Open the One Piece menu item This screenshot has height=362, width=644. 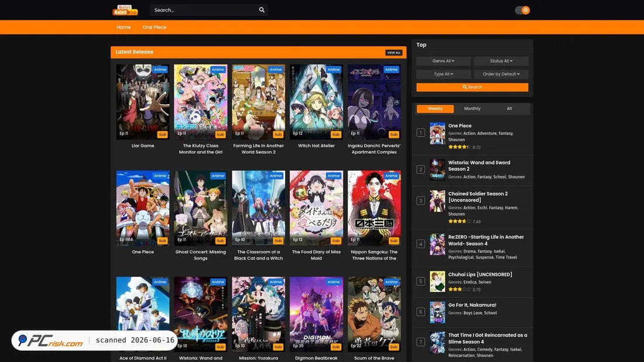tap(155, 27)
